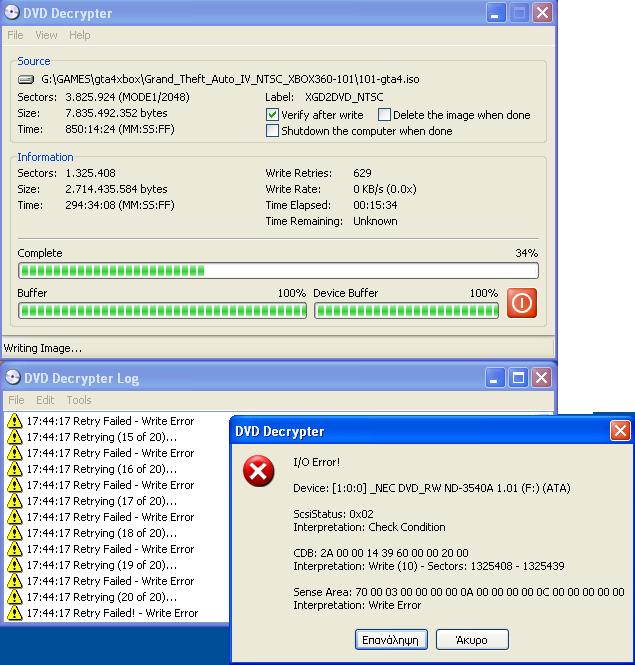Click the CDB hex line in error dialog
The image size is (635, 665).
(380, 553)
